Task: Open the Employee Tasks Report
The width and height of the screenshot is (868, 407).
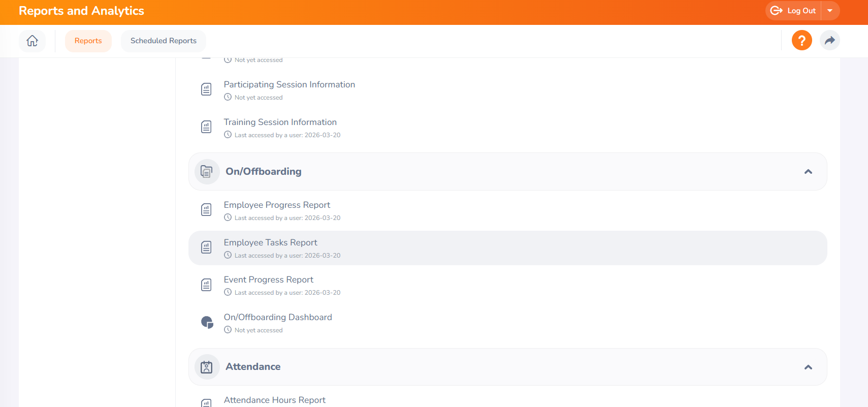Action: pos(270,243)
